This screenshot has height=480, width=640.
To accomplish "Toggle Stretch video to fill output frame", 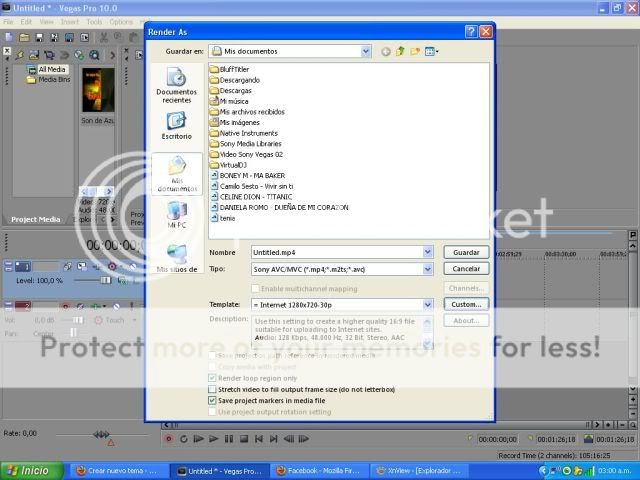I will click(x=212, y=389).
